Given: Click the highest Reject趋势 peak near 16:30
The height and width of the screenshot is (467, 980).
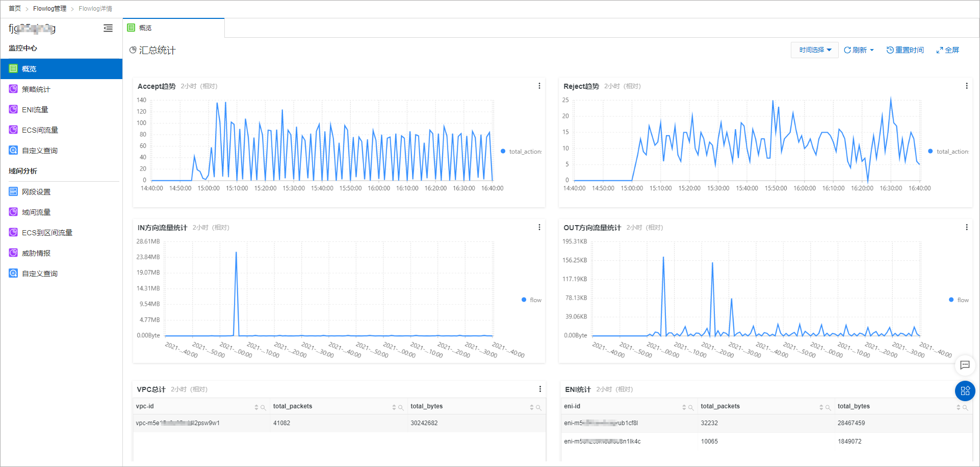Looking at the screenshot, I should (891, 98).
